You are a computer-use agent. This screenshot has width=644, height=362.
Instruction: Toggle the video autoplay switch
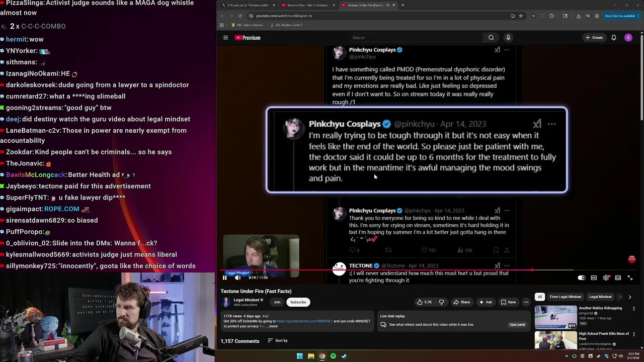point(582,278)
